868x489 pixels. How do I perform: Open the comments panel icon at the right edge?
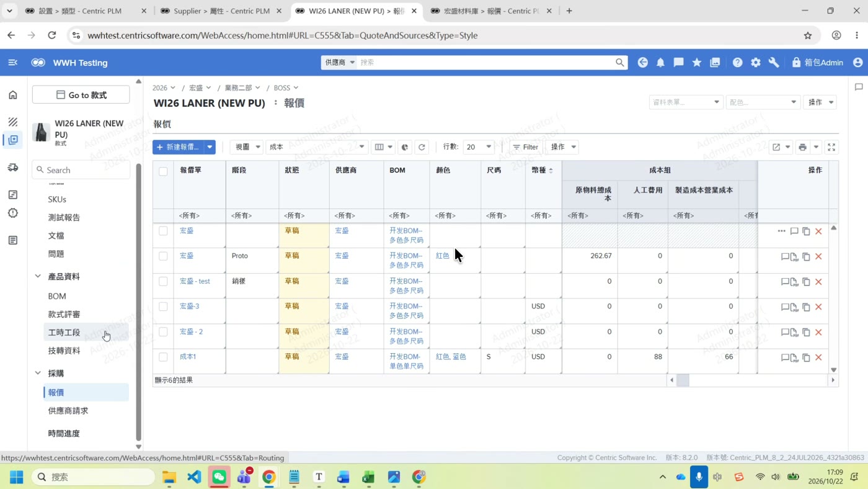tap(859, 87)
